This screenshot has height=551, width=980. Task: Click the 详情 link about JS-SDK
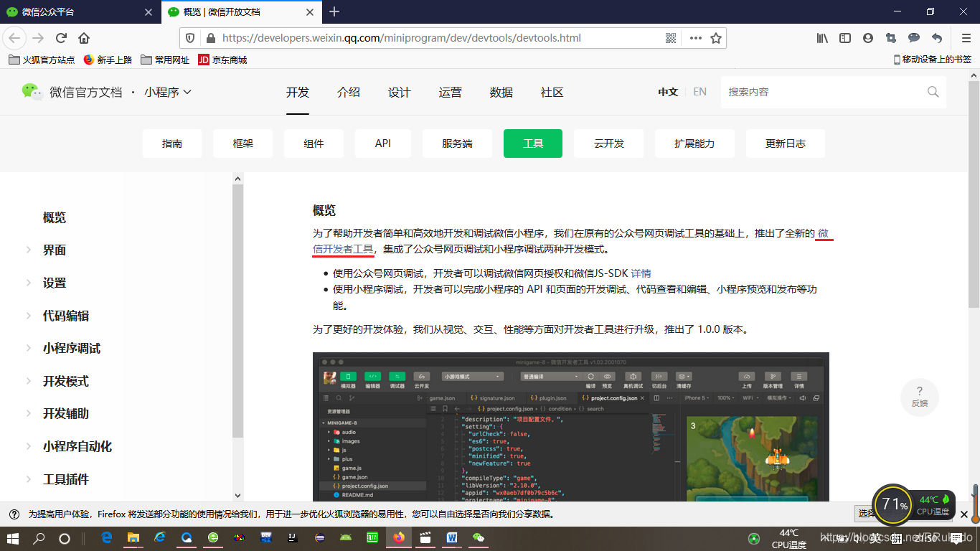(641, 274)
